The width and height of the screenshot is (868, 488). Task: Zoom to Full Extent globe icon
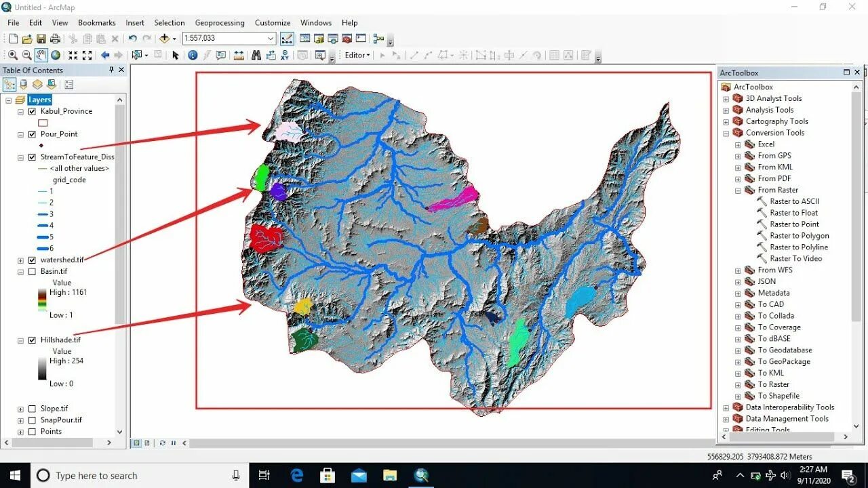56,56
